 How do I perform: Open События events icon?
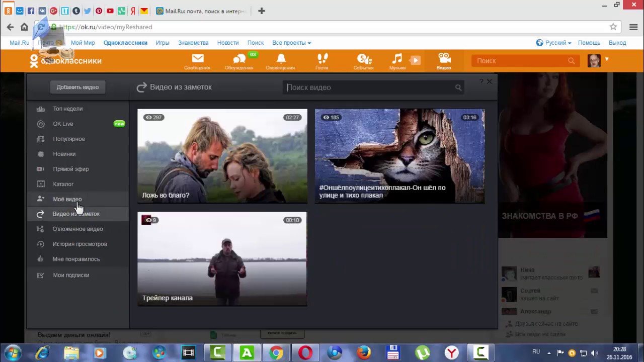[x=363, y=61]
